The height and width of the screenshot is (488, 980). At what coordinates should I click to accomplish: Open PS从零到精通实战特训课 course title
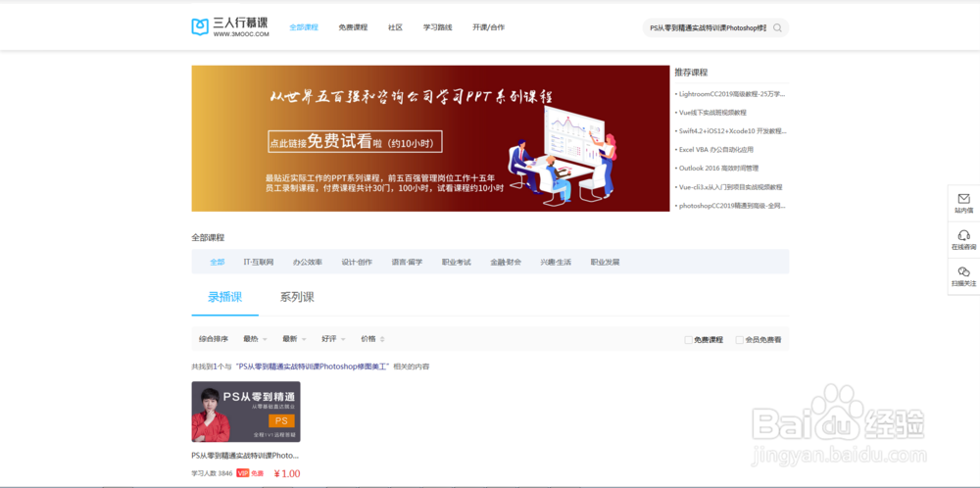(245, 456)
